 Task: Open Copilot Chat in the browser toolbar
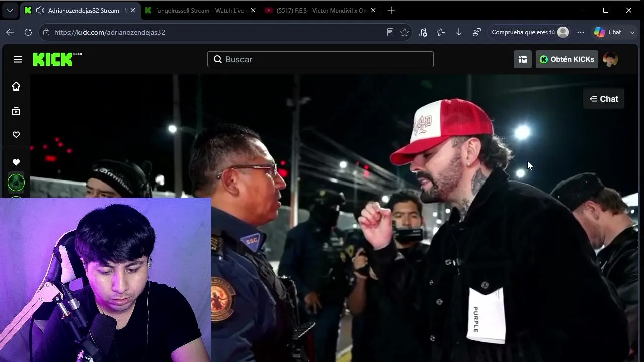point(608,32)
